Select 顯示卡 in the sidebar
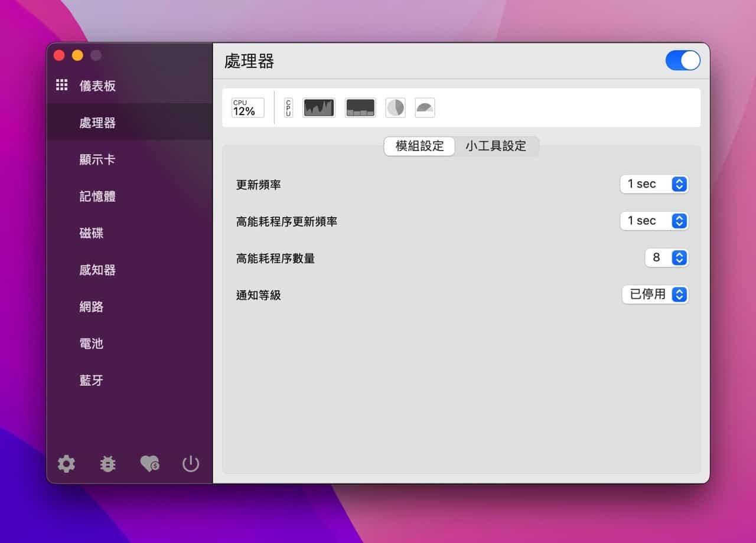 coord(129,159)
